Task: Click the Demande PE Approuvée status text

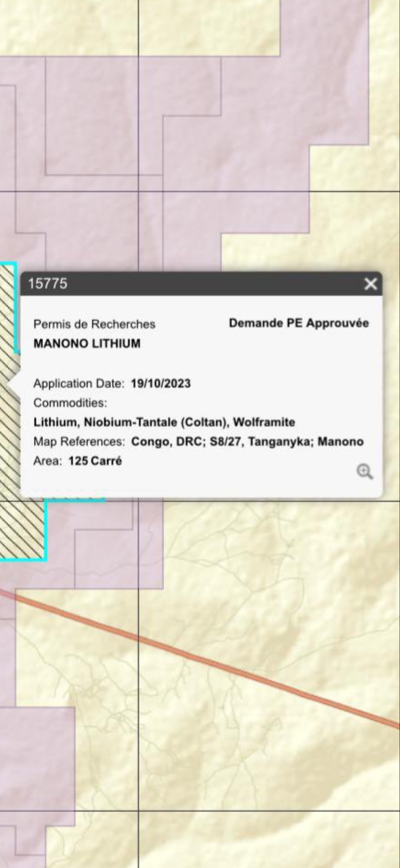Action: coord(299,323)
